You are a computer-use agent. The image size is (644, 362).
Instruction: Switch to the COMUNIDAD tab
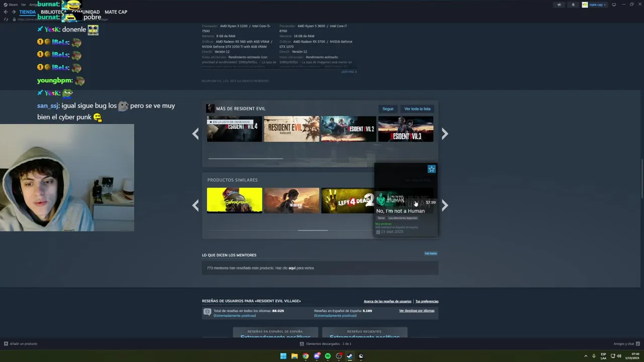(86, 12)
